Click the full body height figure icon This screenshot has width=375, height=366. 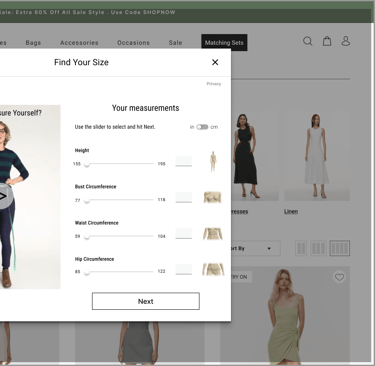tap(213, 162)
